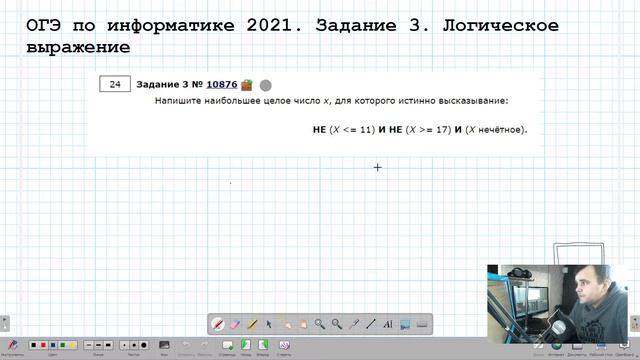Select the Zoom out magnifier tool
The image size is (640, 360).
tap(337, 324)
